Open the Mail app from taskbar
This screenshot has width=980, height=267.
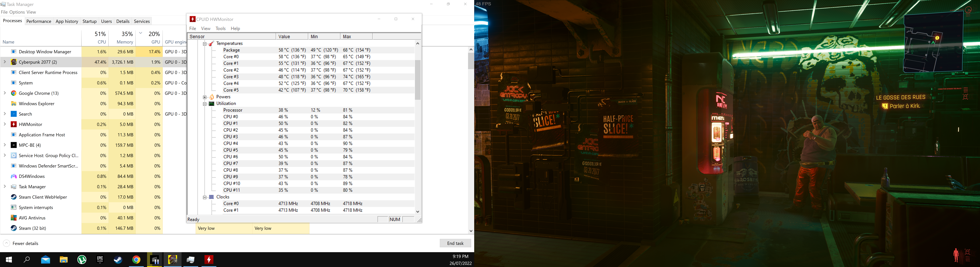click(x=46, y=260)
